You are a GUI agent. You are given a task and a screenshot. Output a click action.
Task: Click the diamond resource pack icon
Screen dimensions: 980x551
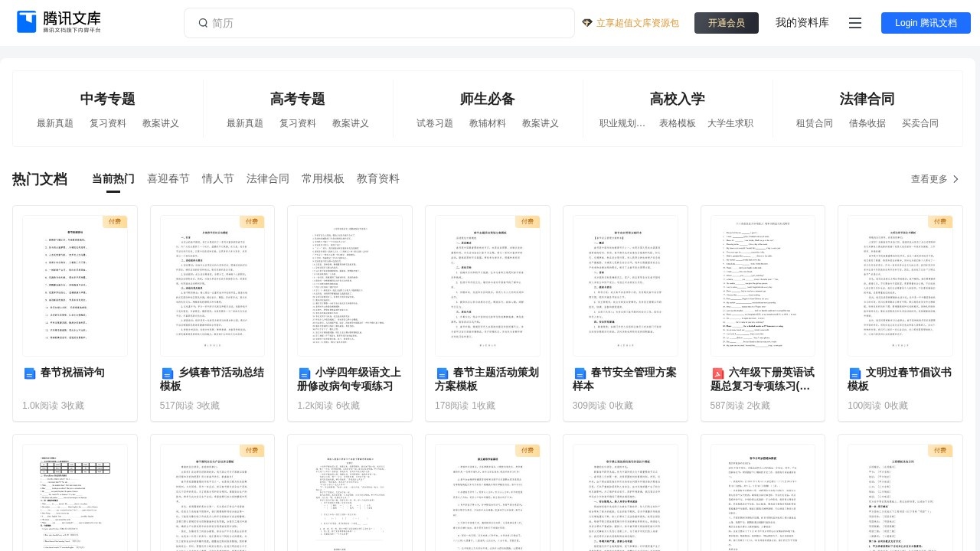[x=587, y=23]
